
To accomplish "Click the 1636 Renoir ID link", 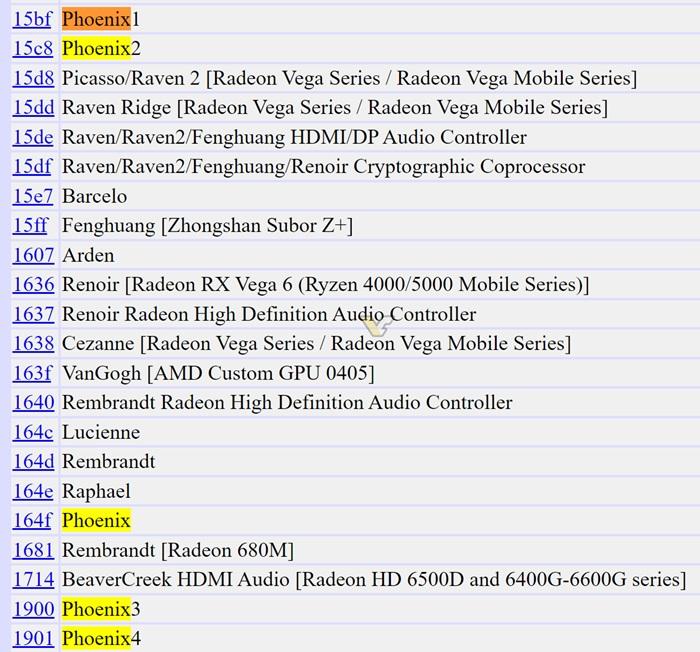I will [33, 284].
